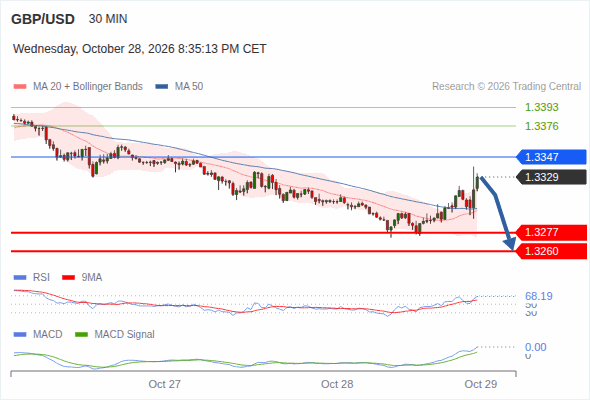This screenshot has width=590, height=400.
Task: Click the MACD Signal legend color swatch
Action: coord(81,334)
